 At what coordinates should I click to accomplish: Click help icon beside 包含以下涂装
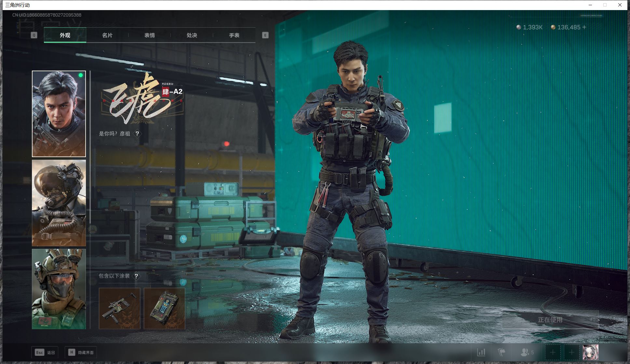pos(136,276)
